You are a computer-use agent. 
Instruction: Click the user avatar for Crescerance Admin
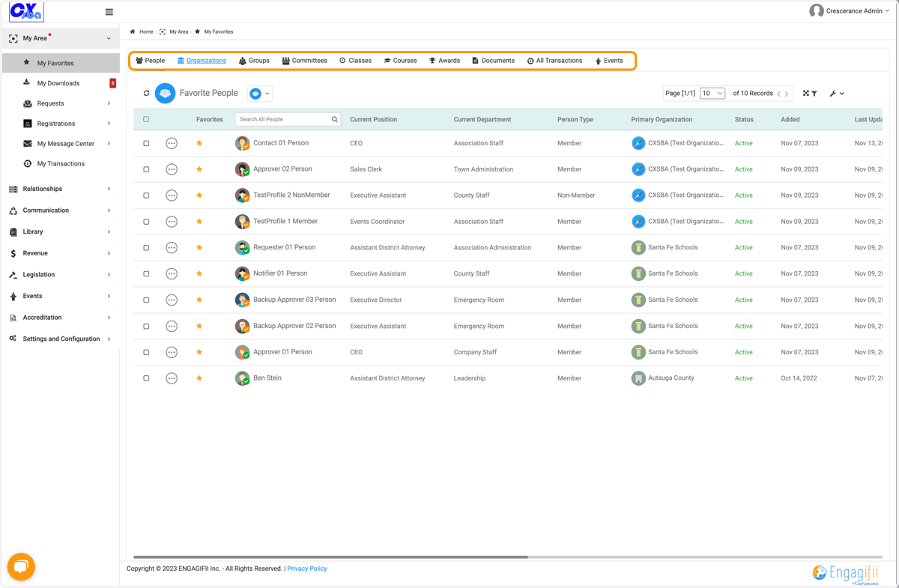(x=817, y=10)
